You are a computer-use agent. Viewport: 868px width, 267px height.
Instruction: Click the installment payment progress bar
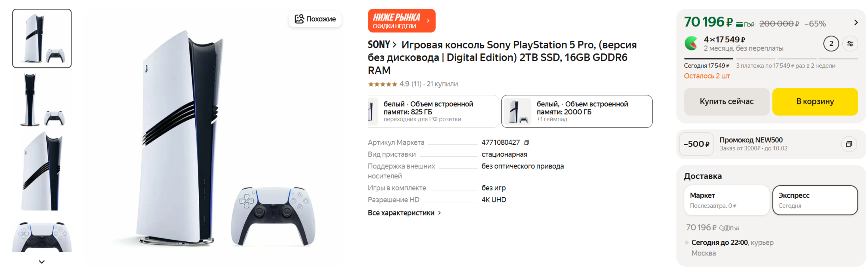770,59
